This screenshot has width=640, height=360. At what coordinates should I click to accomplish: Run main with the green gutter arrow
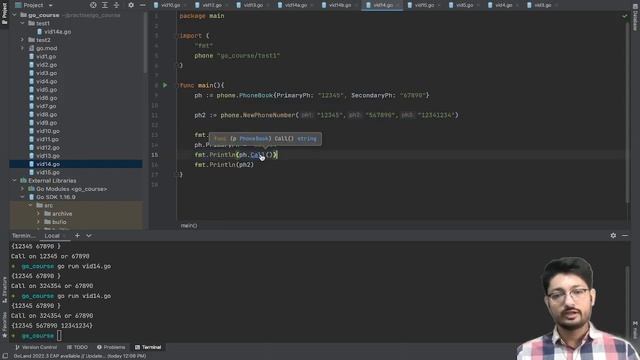click(165, 85)
